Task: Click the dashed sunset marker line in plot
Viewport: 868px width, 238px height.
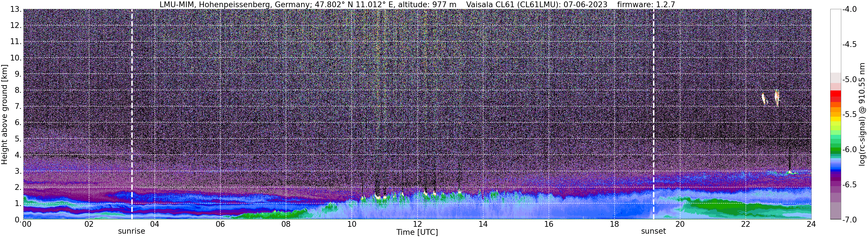Action: (x=653, y=114)
